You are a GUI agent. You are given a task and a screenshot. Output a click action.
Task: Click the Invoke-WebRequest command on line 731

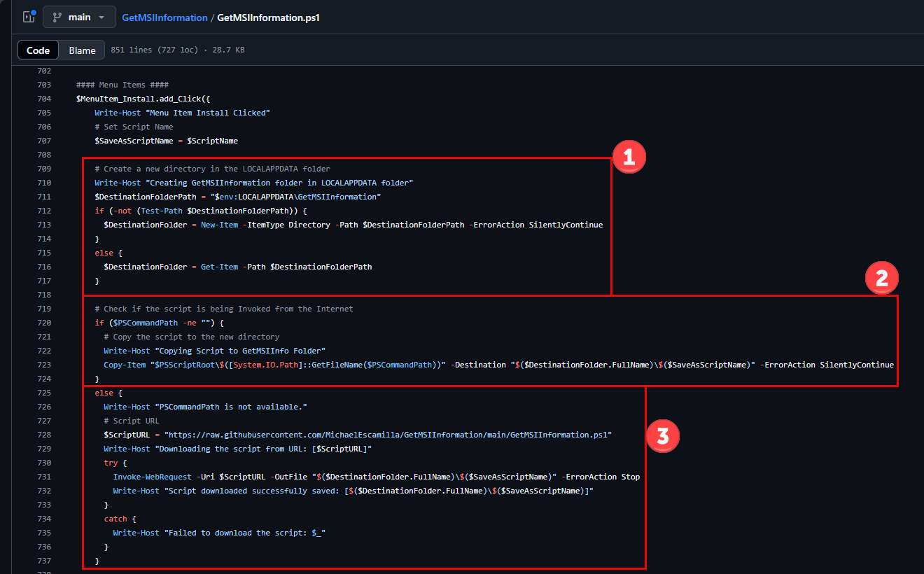pos(153,477)
